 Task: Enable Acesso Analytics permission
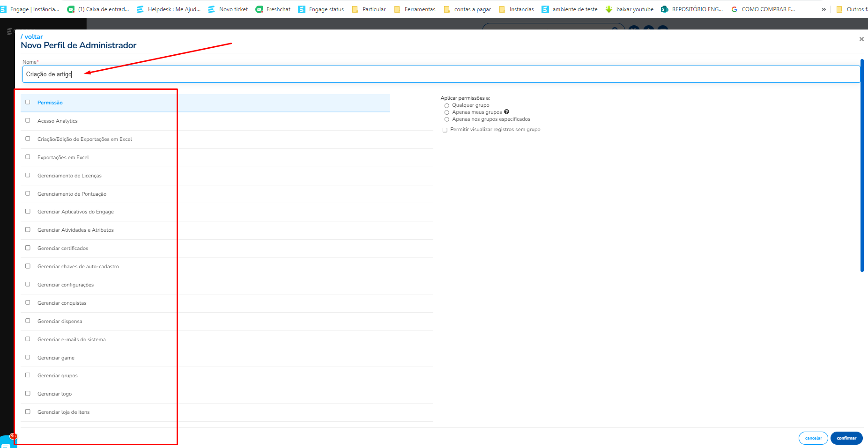[28, 120]
